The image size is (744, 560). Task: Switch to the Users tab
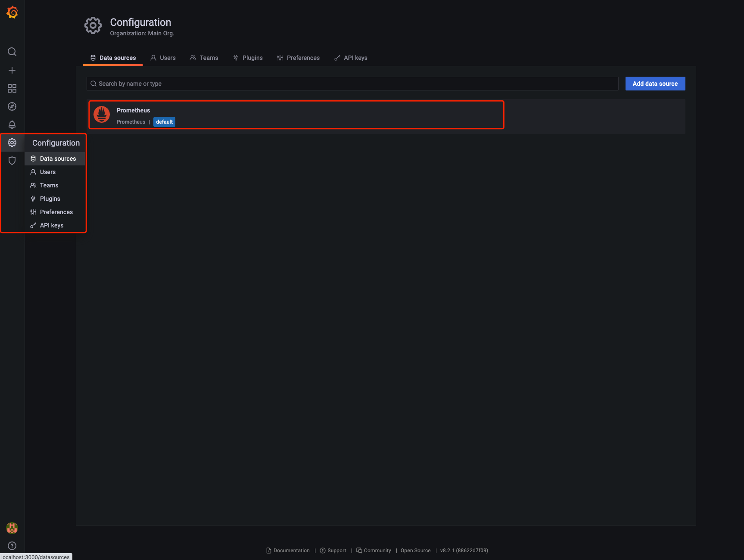click(163, 58)
